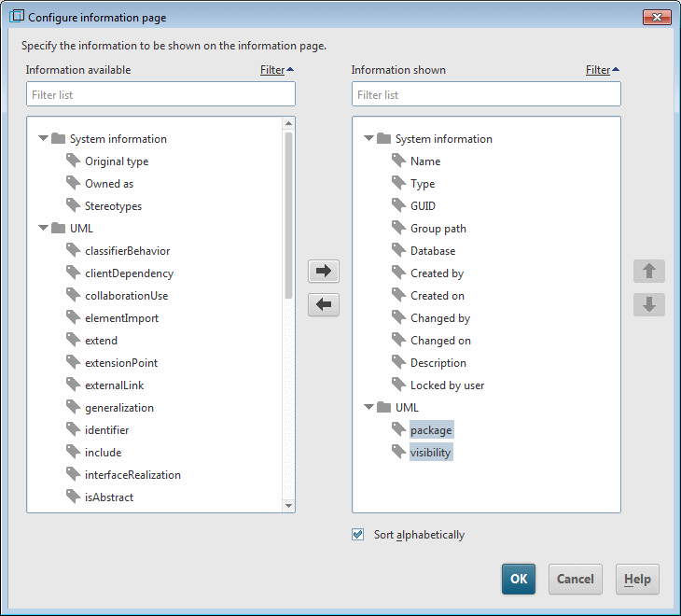Click the UML folder icon in shown list
Image resolution: width=681 pixels, height=616 pixels.
pos(383,407)
